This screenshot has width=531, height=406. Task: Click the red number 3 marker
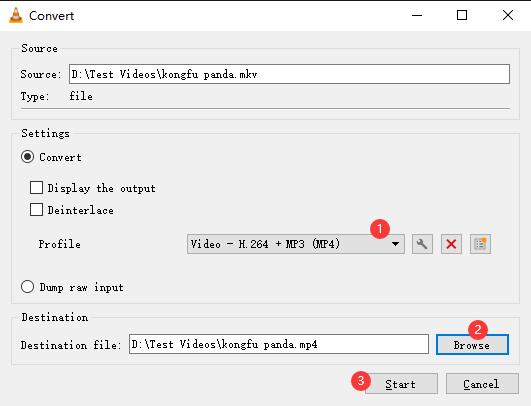coord(361,381)
